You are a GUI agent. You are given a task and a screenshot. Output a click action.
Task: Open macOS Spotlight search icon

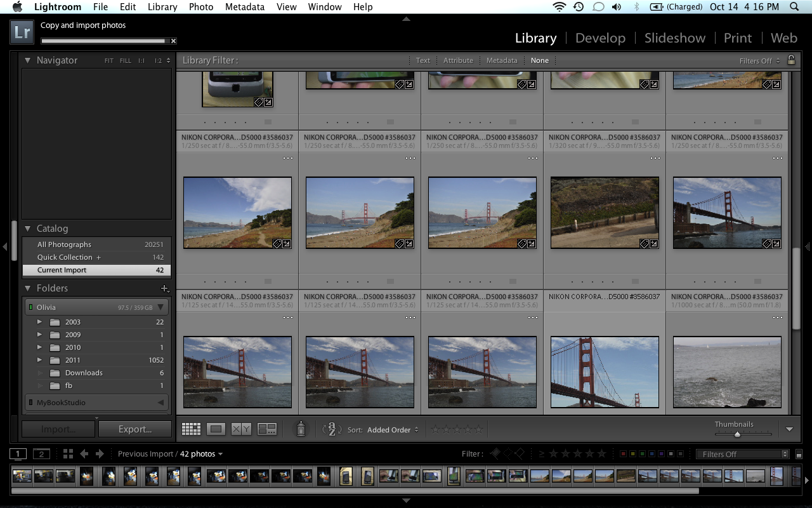pos(794,7)
